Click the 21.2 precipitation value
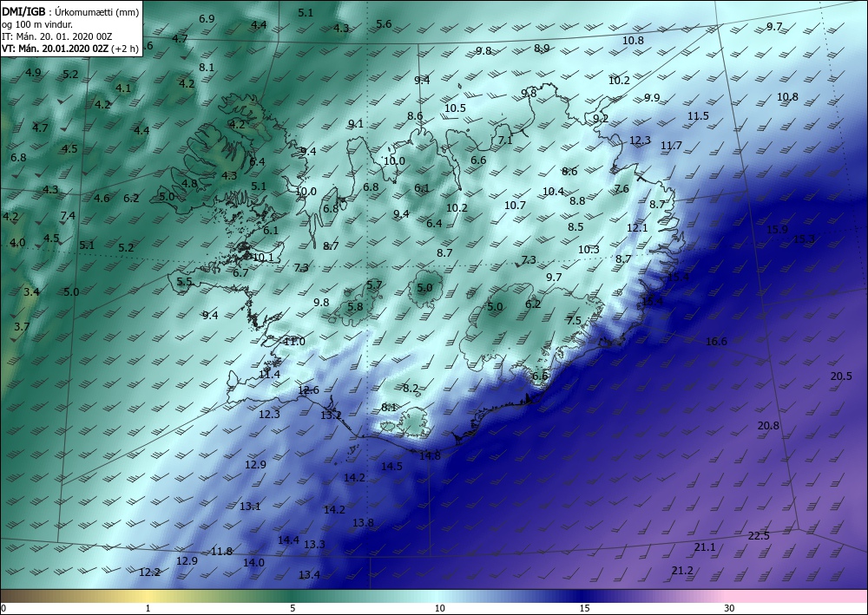 click(x=682, y=570)
